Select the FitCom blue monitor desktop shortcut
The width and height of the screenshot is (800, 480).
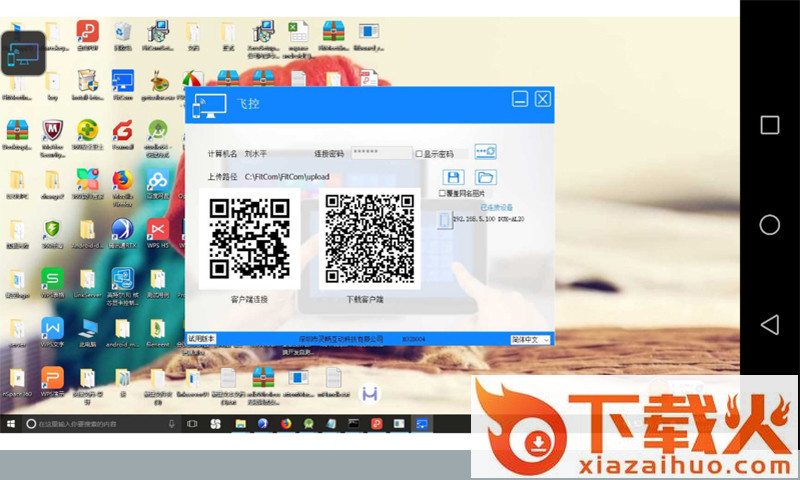(122, 85)
